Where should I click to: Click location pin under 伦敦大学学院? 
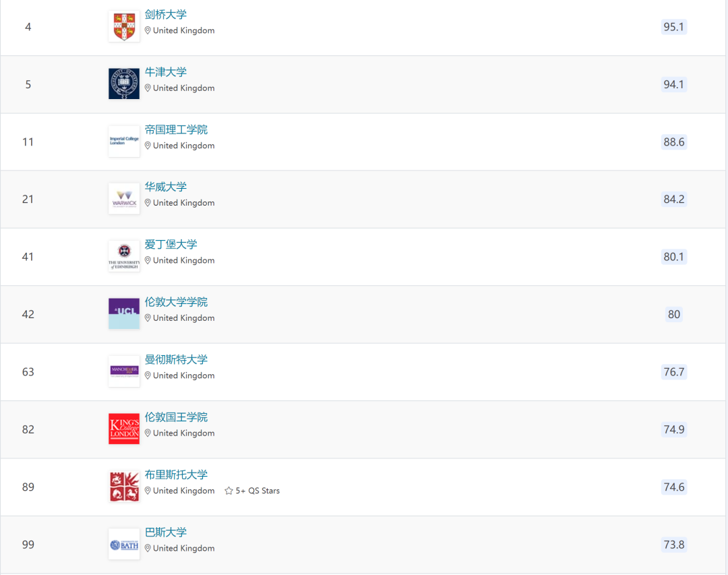[148, 318]
